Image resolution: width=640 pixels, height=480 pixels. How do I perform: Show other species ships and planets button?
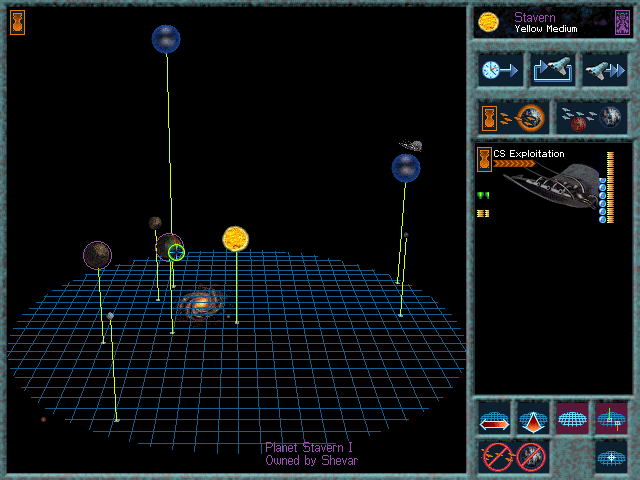[x=592, y=118]
